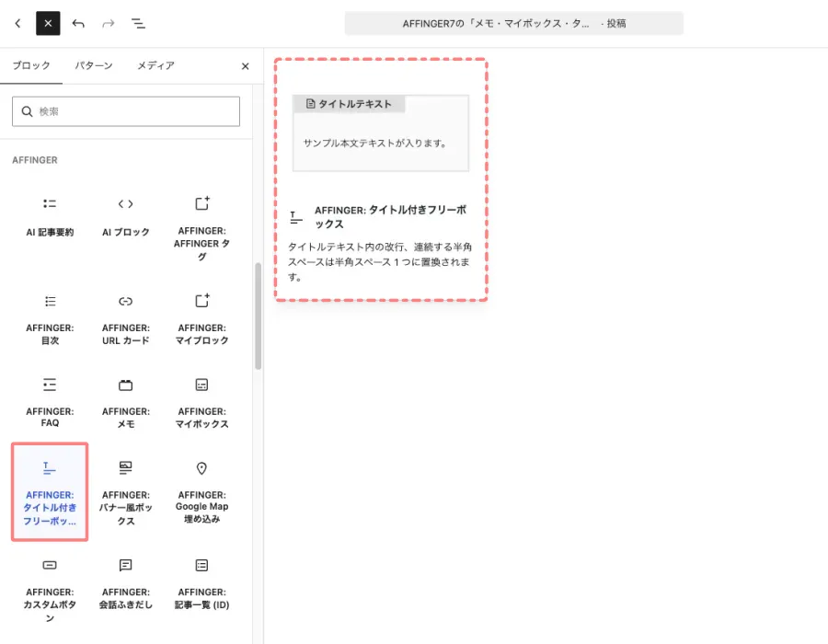Insert the AFFINGER: マイブロック block
Screen dimensions: 828x644
201,320
